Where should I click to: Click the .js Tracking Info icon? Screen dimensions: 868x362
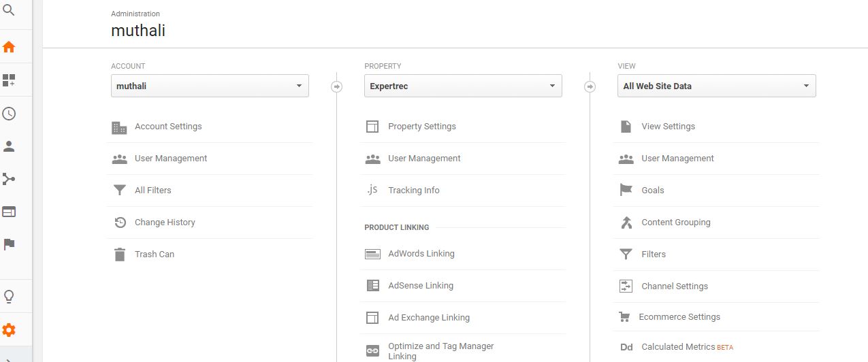[372, 190]
